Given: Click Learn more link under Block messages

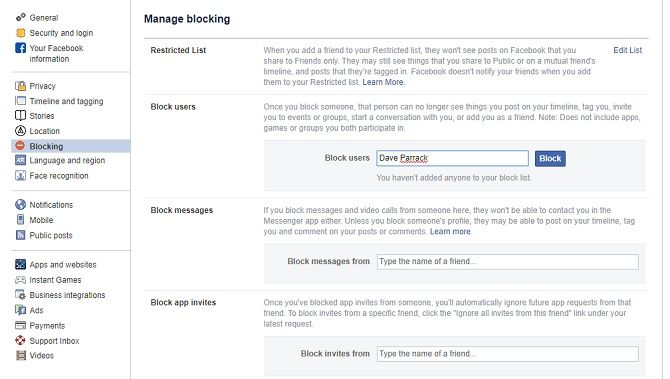Looking at the screenshot, I should [450, 232].
